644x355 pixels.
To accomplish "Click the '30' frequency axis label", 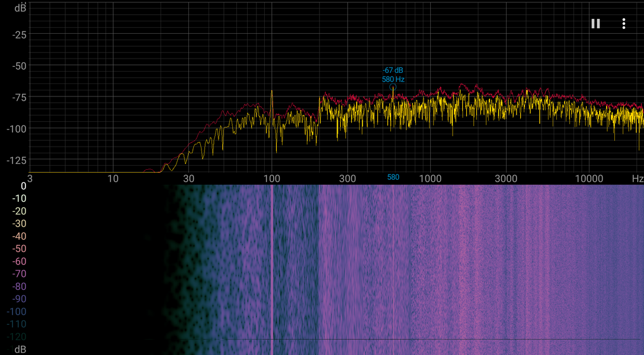I will [188, 179].
